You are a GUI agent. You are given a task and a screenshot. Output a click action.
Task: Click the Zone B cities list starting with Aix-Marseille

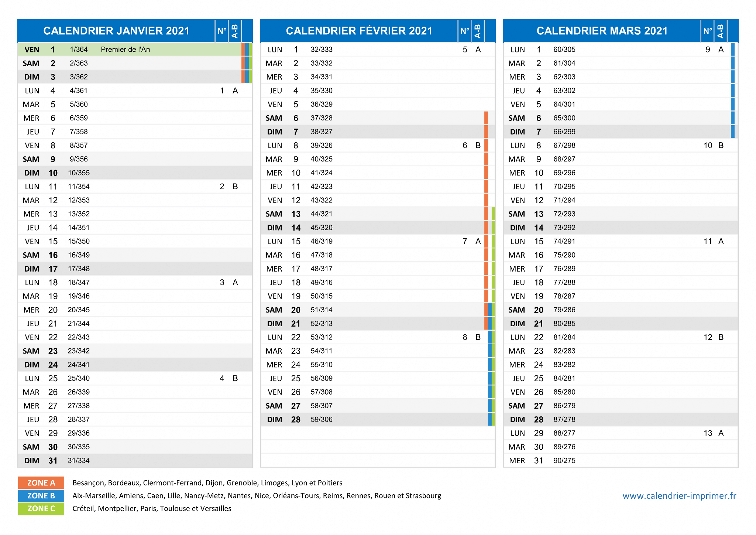tap(257, 496)
